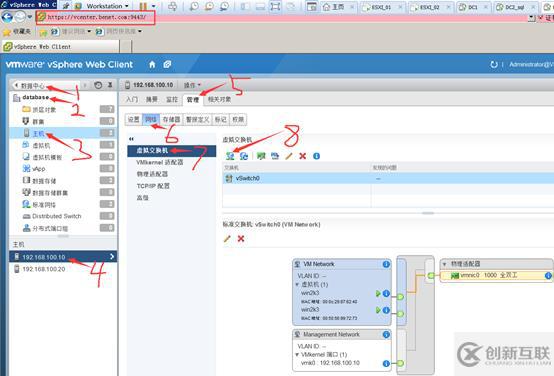Click the refresh icon near Administrator

tap(494, 64)
